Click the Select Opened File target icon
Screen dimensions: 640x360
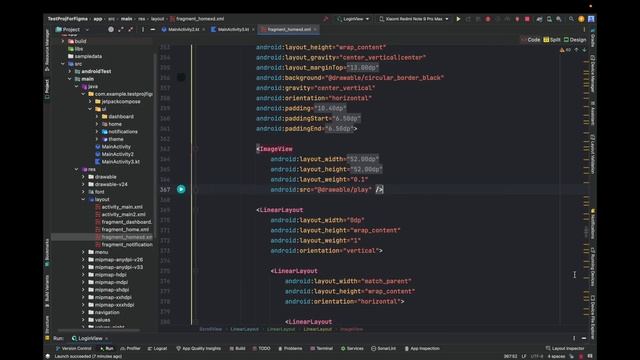coord(111,29)
